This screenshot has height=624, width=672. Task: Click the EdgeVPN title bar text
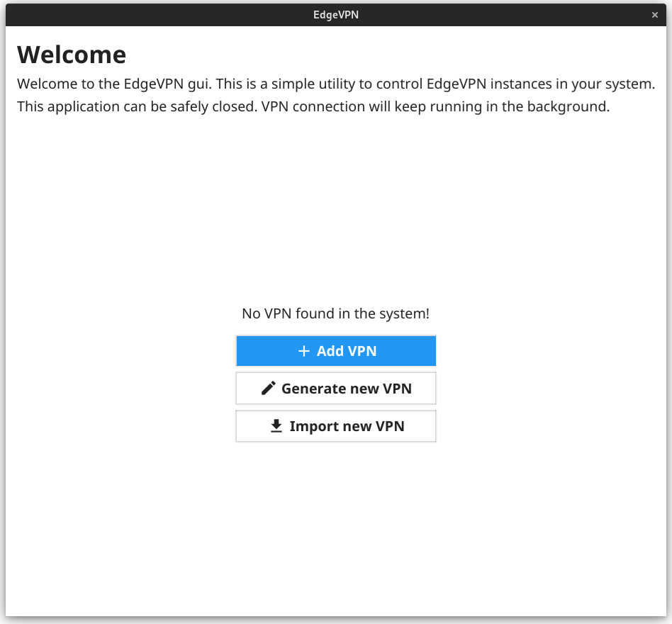click(x=336, y=14)
